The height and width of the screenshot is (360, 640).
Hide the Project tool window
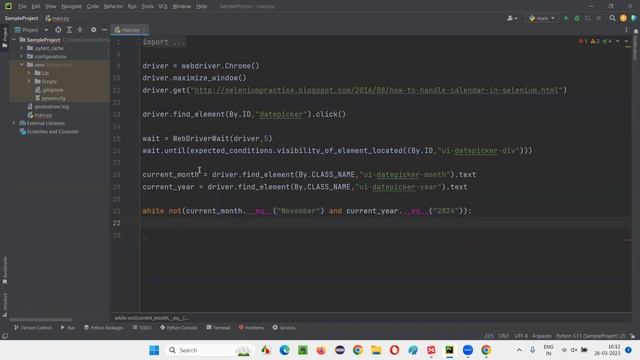coord(104,30)
